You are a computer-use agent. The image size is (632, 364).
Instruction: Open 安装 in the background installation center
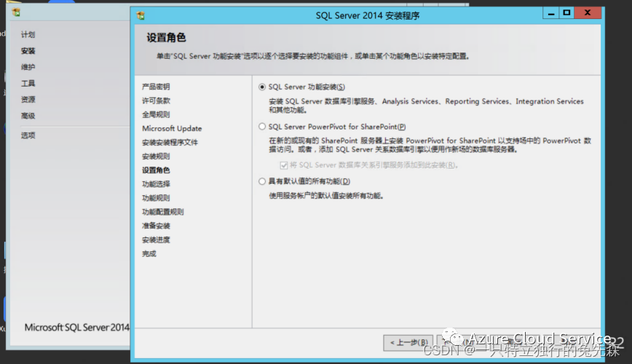pyautogui.click(x=28, y=51)
